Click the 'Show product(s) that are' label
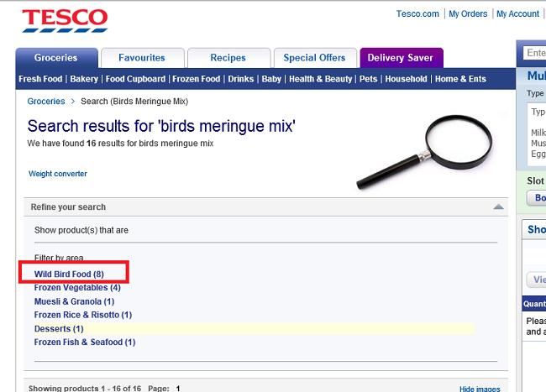 tap(81, 230)
